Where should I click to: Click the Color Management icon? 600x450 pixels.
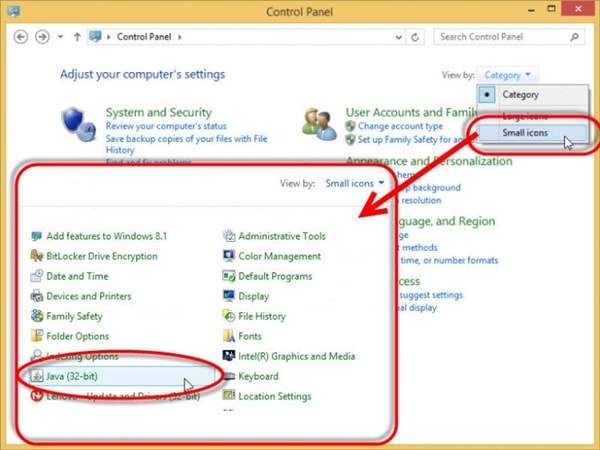229,256
